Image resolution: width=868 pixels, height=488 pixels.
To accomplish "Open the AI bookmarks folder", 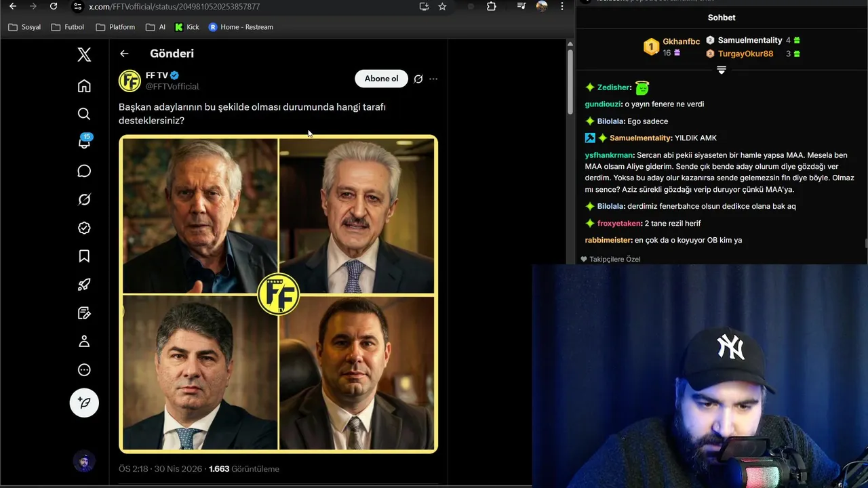I will (x=156, y=27).
